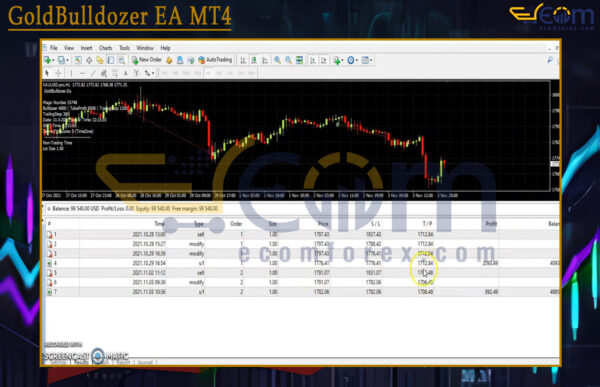Click the chart price scale on right

555,136
